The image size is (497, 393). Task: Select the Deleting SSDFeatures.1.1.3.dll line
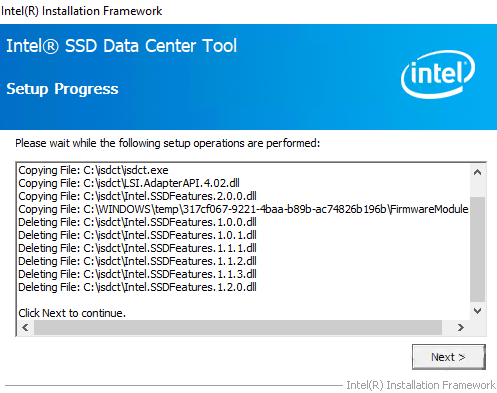click(137, 274)
